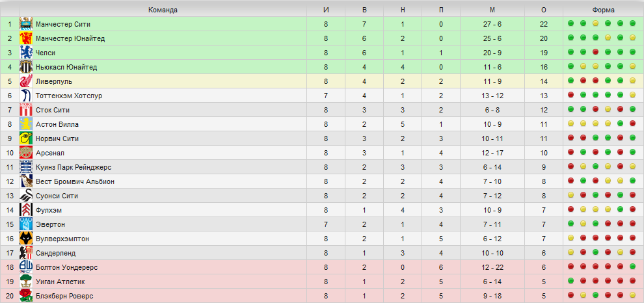Click the М goals column header
Screen dimensions: 644x303
pyautogui.click(x=492, y=10)
